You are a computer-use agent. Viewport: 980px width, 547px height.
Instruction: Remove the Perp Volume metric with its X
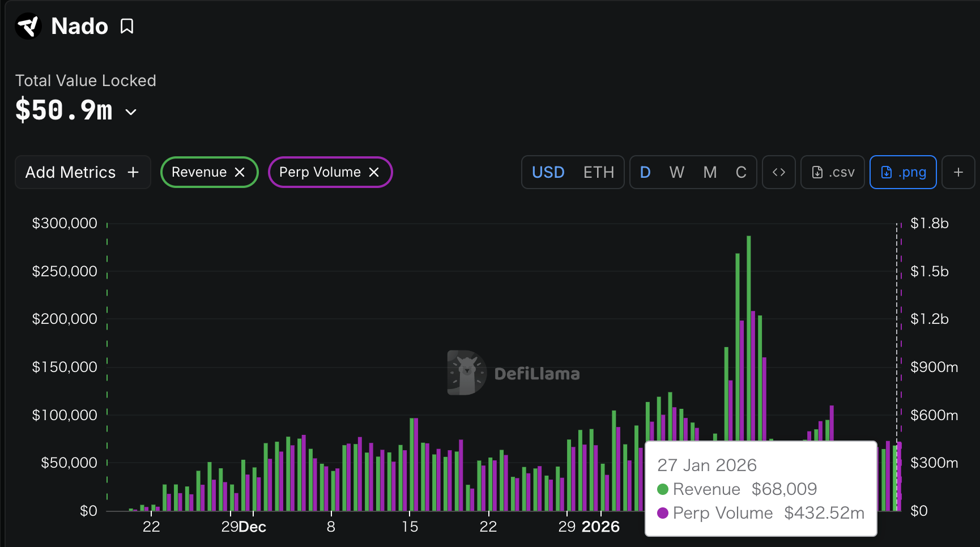(x=374, y=172)
